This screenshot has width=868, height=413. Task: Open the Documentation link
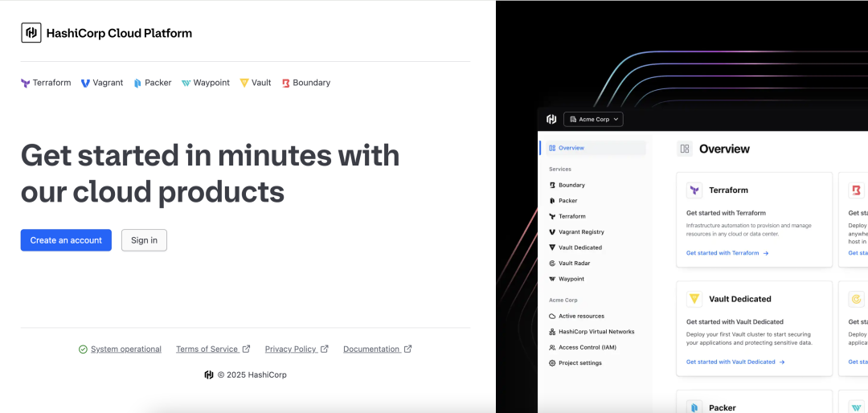coord(371,350)
